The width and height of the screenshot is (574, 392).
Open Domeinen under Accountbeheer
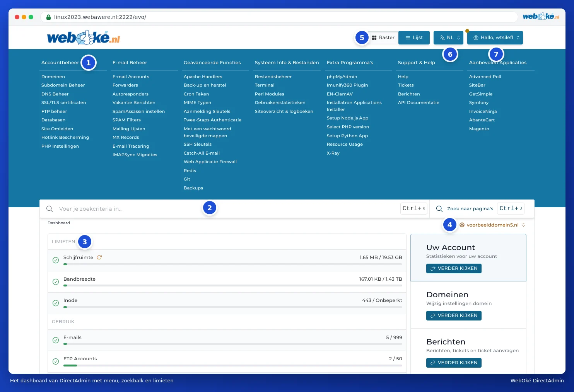tap(53, 77)
